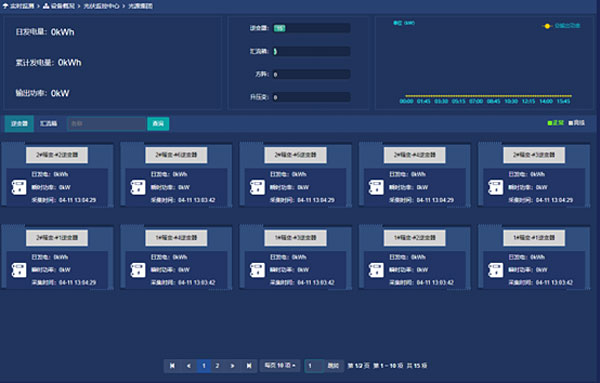
Task: Click inverter icon in 2#箱变-#5逆变器 card
Action: point(257,187)
